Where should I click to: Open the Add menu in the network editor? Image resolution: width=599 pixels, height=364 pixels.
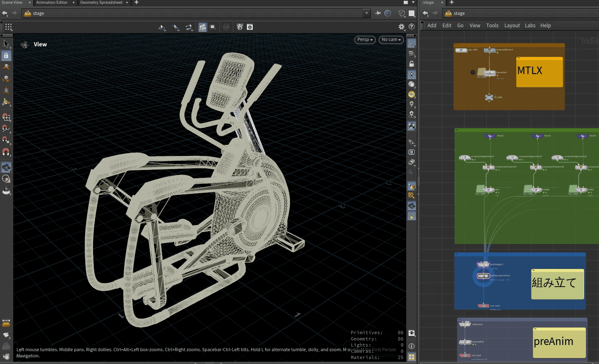point(432,26)
